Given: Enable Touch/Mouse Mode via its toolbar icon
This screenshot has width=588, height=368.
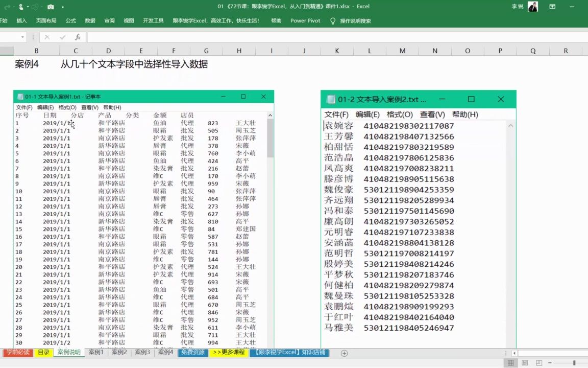Looking at the screenshot, I should pos(20,7).
